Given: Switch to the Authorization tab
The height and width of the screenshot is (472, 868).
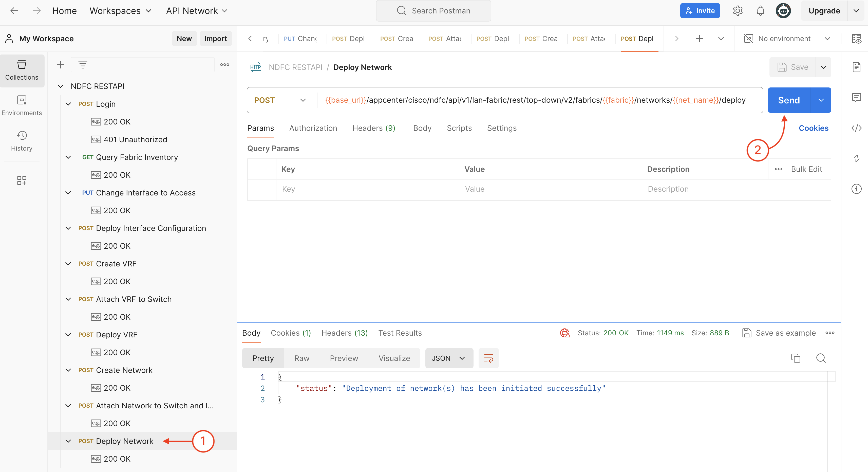Looking at the screenshot, I should click(x=313, y=128).
